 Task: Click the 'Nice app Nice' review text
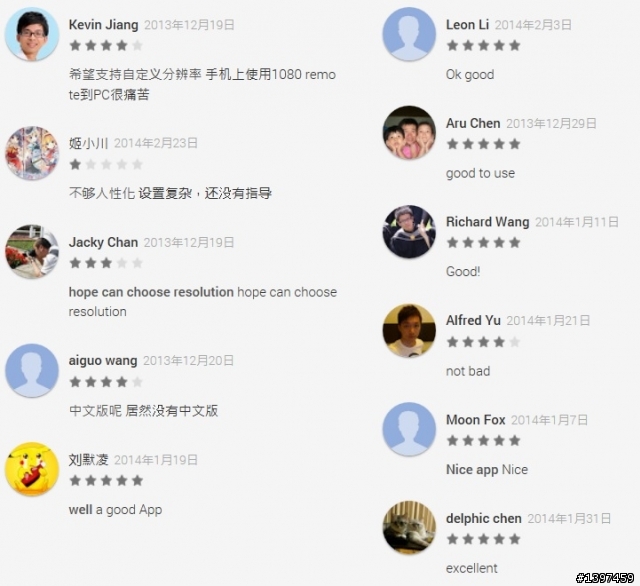487,470
